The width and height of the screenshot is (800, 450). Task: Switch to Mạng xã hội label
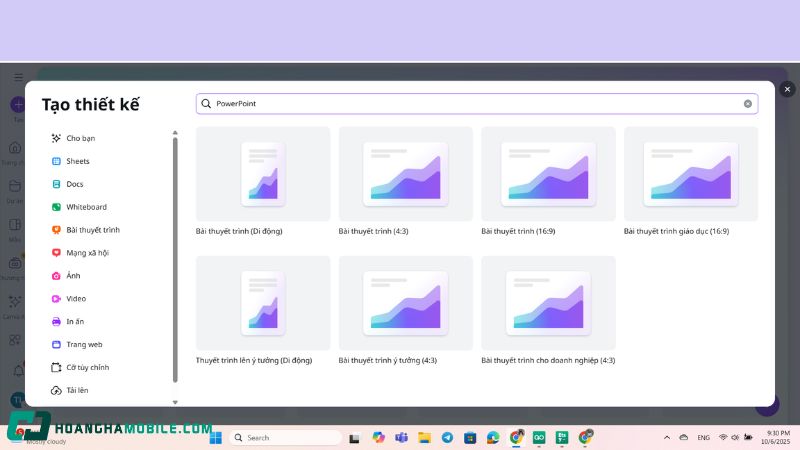pos(87,253)
